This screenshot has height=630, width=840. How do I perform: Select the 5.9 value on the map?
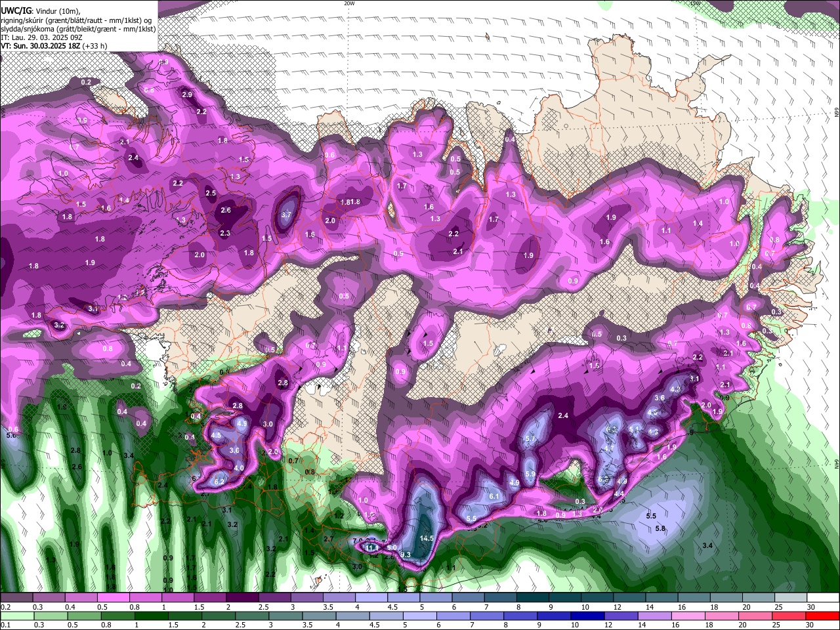531,474
